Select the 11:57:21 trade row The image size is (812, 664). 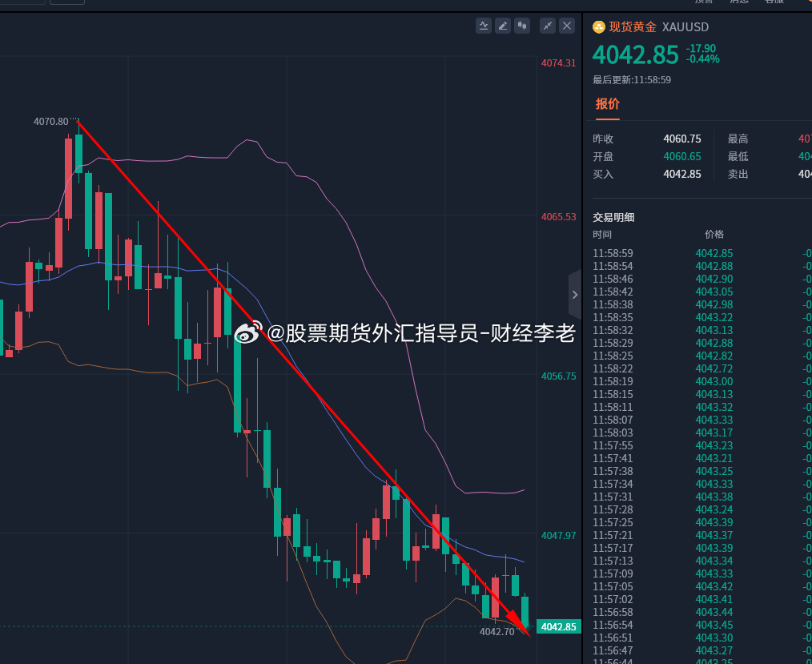(702, 536)
